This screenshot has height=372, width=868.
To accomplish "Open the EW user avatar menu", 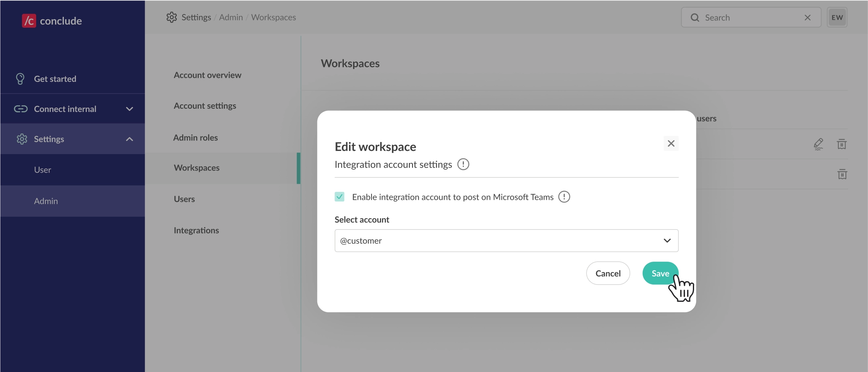I will pos(837,17).
